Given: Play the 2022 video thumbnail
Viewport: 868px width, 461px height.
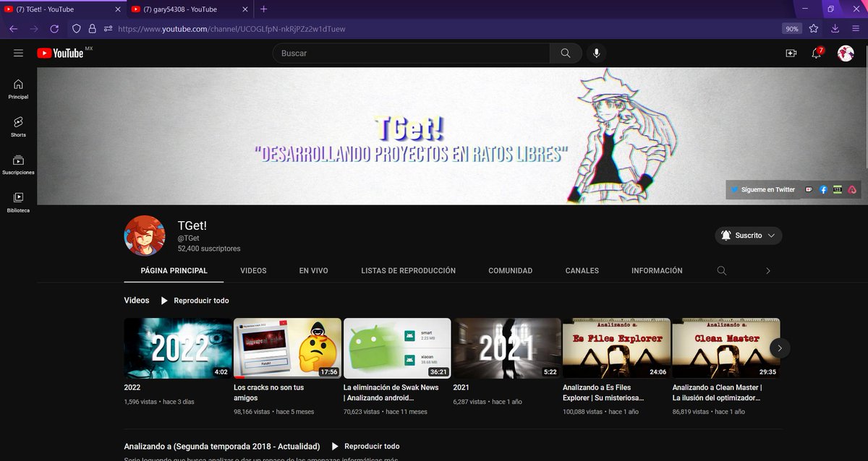Looking at the screenshot, I should point(177,348).
